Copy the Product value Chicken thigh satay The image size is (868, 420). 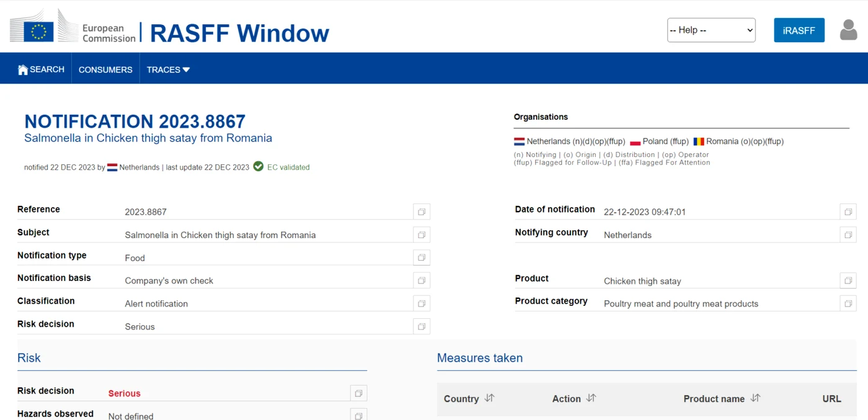coord(848,280)
